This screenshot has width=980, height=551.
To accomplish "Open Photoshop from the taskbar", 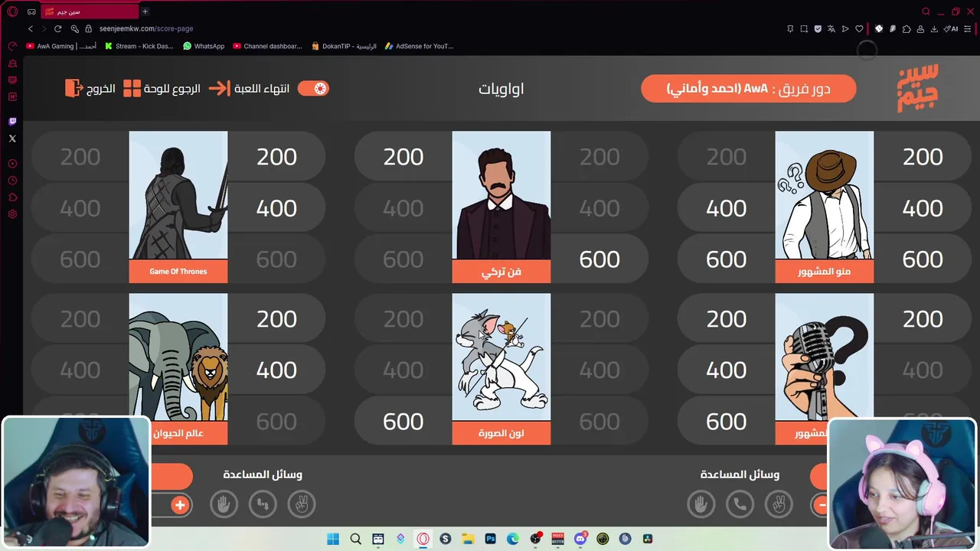I will pyautogui.click(x=490, y=539).
